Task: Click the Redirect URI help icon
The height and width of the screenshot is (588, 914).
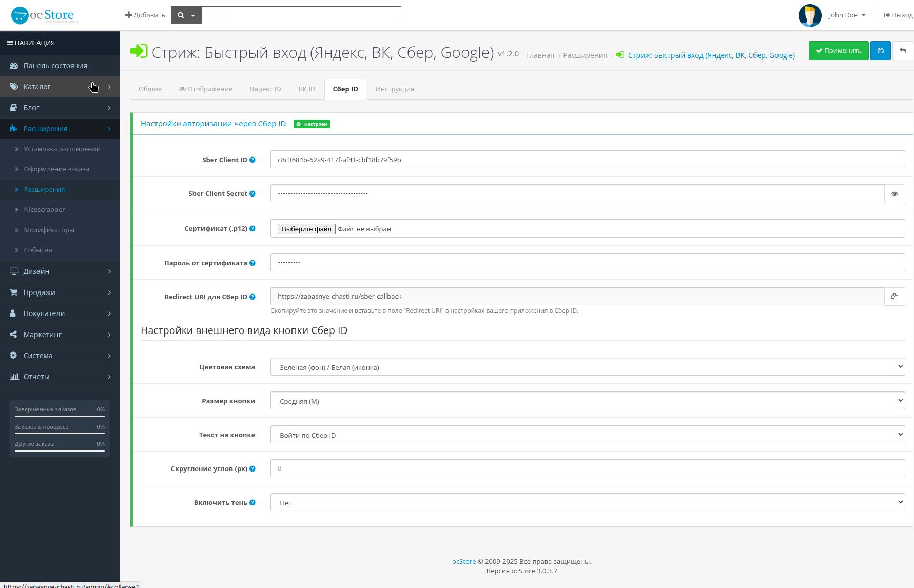Action: tap(252, 297)
